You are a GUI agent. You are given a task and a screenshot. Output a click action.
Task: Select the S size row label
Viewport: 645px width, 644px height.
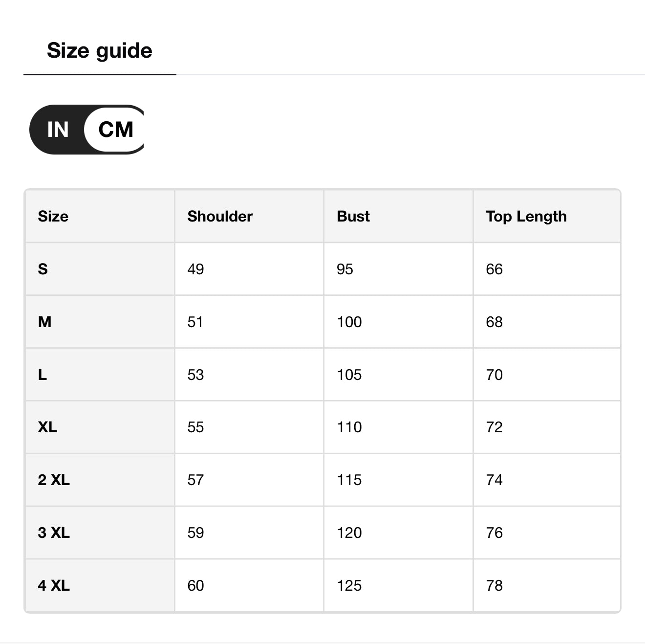pyautogui.click(x=43, y=269)
